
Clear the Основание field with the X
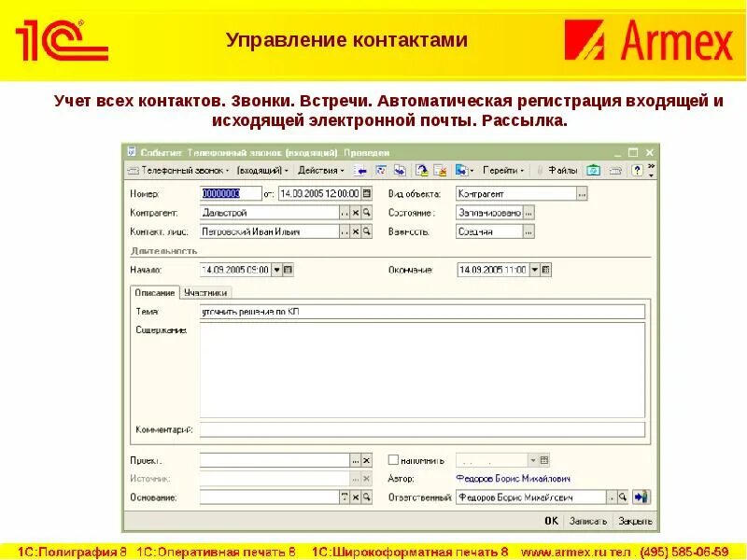click(x=356, y=497)
